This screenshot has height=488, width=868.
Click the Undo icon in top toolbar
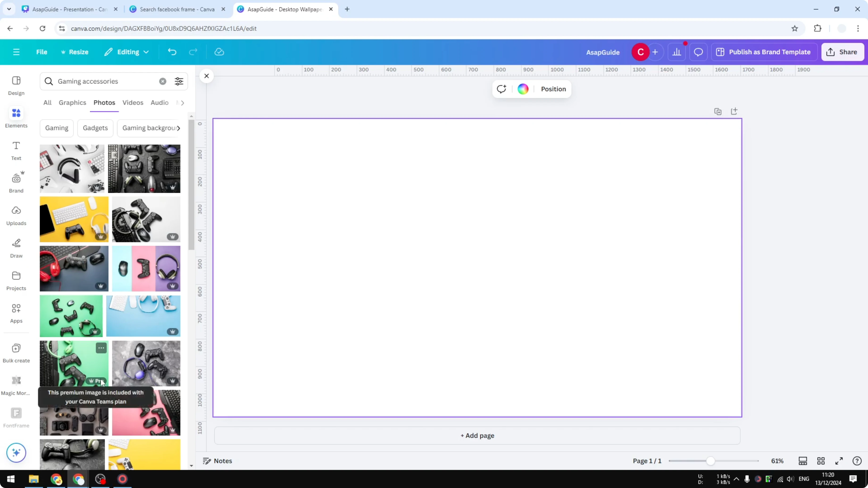(x=172, y=52)
